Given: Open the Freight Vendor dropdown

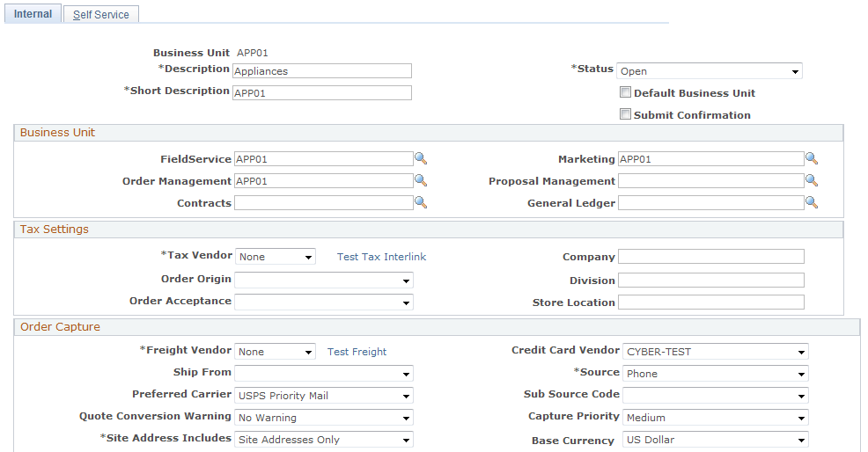Looking at the screenshot, I should coord(276,351).
